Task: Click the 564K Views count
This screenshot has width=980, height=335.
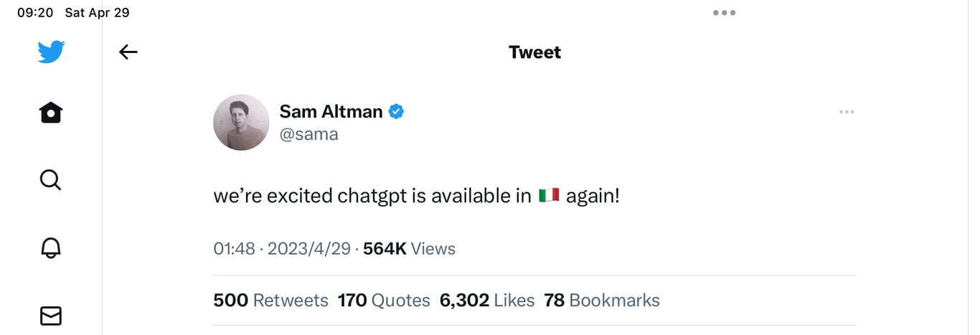Action: [409, 249]
